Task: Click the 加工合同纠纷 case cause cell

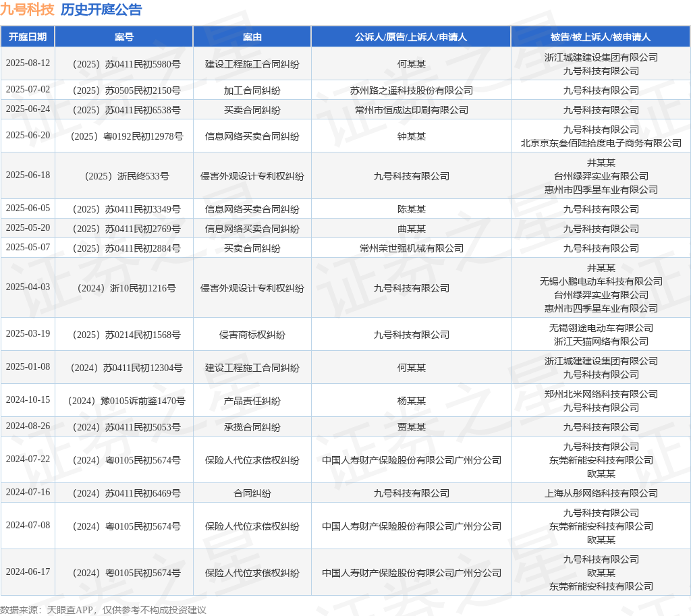Action: (252, 91)
